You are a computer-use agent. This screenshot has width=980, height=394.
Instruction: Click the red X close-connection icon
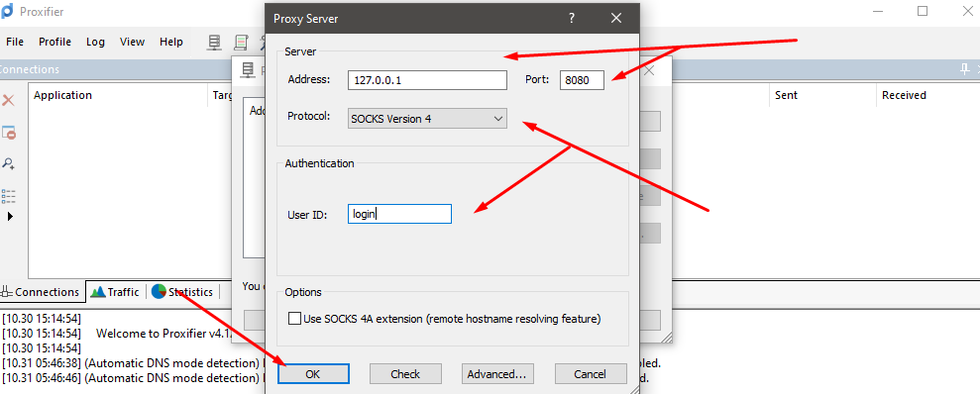[x=8, y=101]
